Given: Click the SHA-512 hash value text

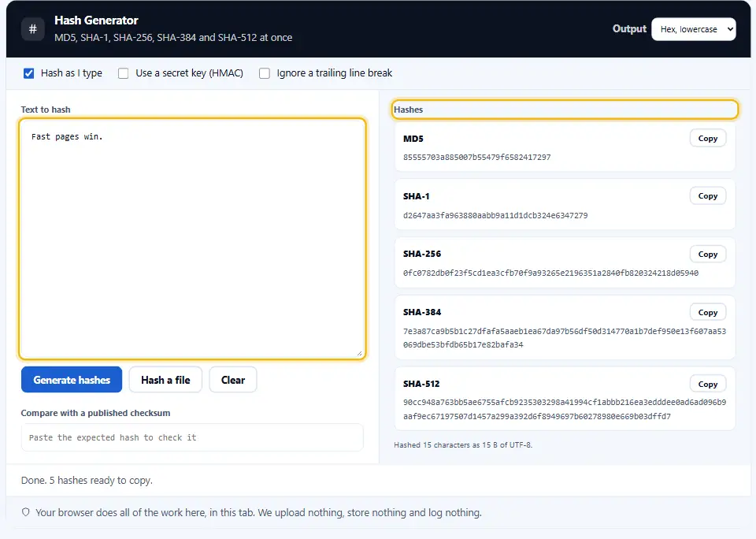Looking at the screenshot, I should click(565, 409).
